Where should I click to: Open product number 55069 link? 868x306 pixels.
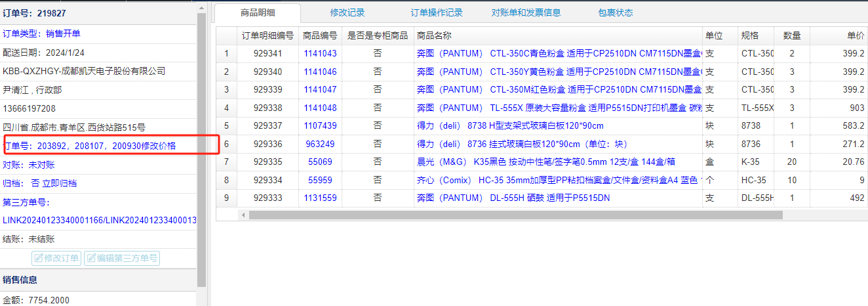(320, 162)
